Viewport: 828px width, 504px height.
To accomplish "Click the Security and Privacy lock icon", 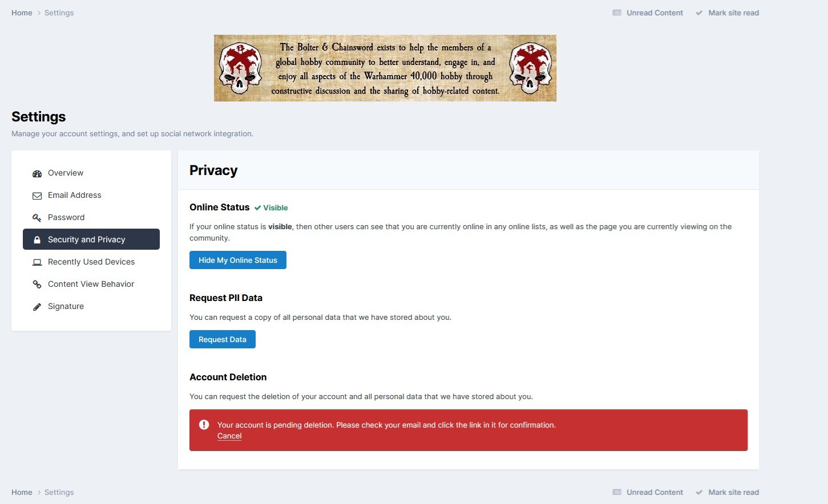I will (37, 240).
